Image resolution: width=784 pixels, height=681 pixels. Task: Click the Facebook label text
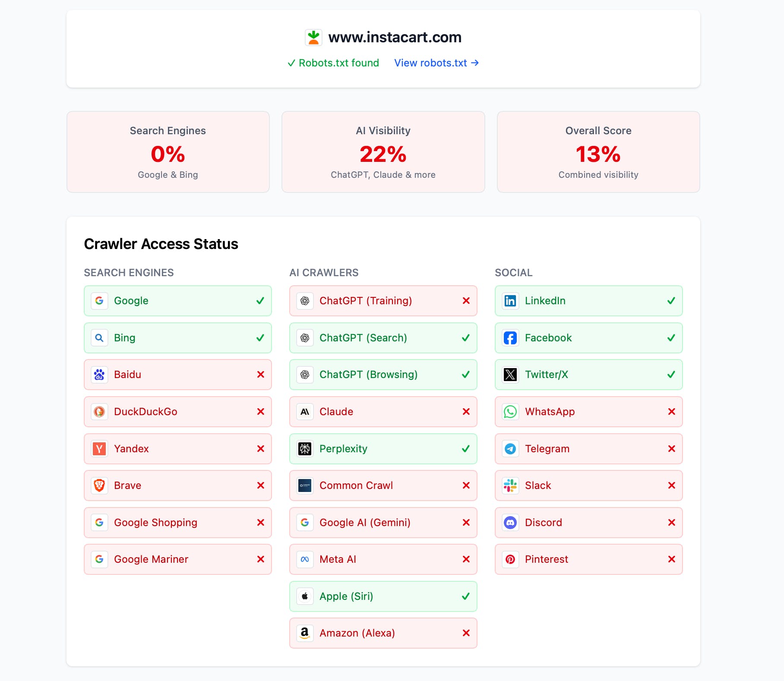[548, 338]
